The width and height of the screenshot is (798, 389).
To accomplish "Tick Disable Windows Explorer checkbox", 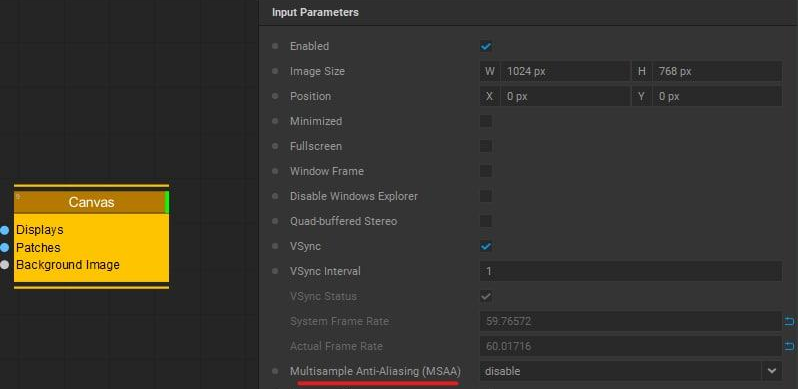I will (x=486, y=196).
